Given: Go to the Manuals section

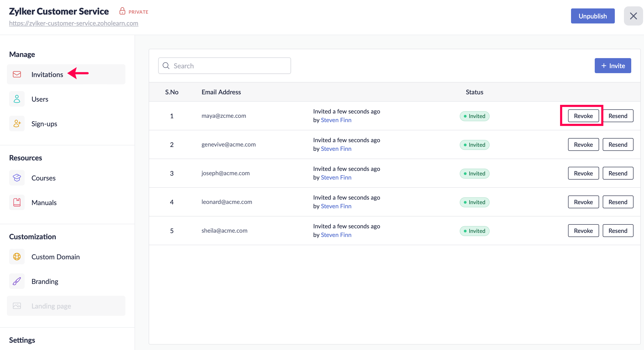Looking at the screenshot, I should [x=44, y=203].
